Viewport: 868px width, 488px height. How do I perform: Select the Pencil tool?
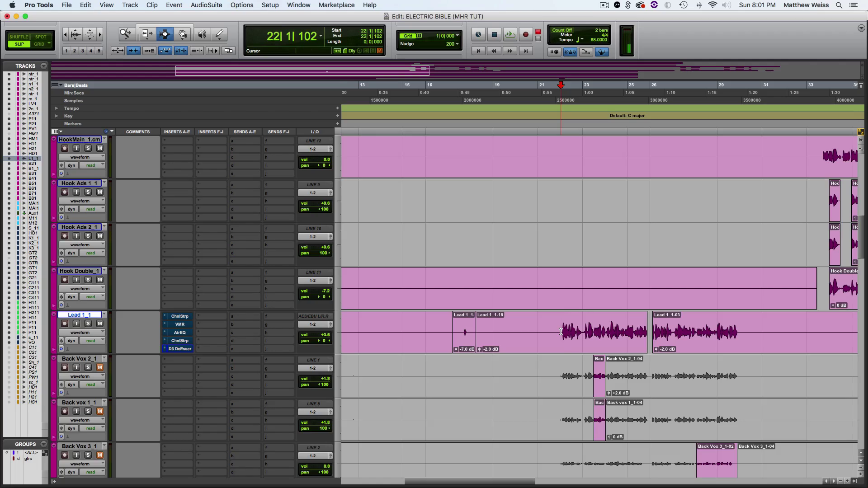219,34
